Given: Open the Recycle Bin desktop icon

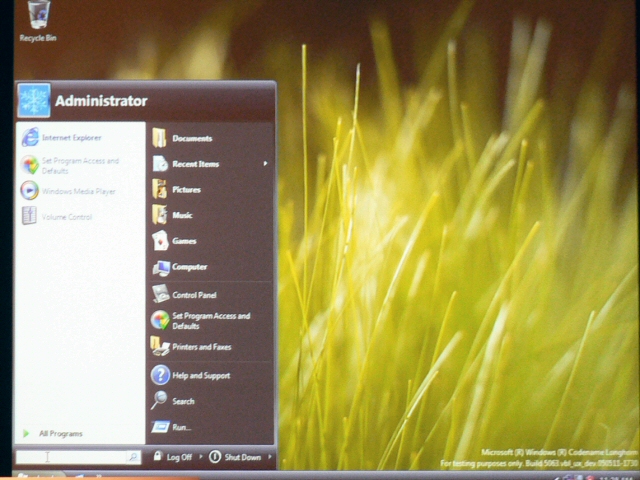Looking at the screenshot, I should 38,21.
